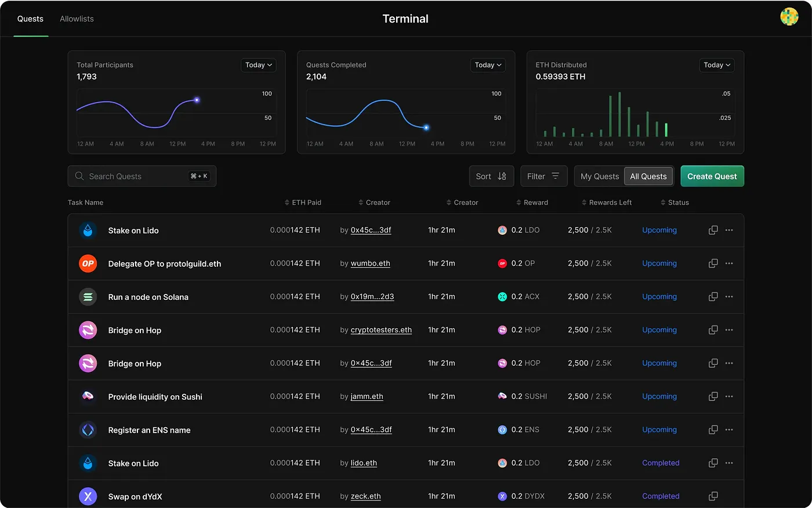
Task: Open creator link wumbo.eth
Action: [x=371, y=263]
